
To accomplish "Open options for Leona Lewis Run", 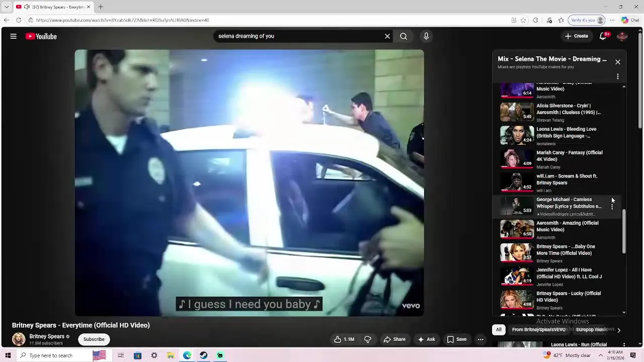I will (x=624, y=345).
